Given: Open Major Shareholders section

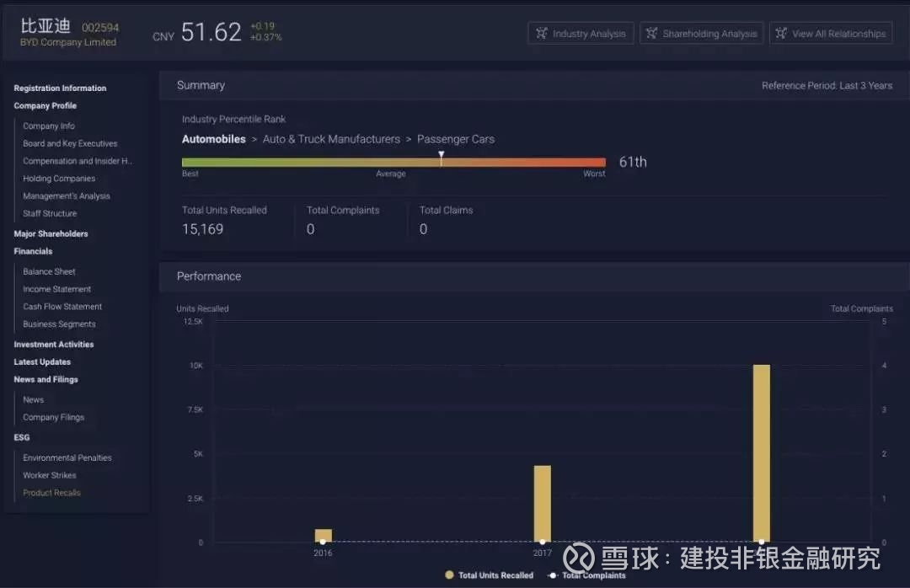Looking at the screenshot, I should pyautogui.click(x=51, y=234).
